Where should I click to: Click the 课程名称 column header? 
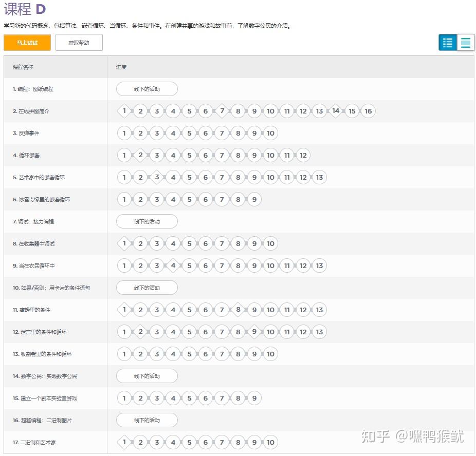(x=23, y=67)
